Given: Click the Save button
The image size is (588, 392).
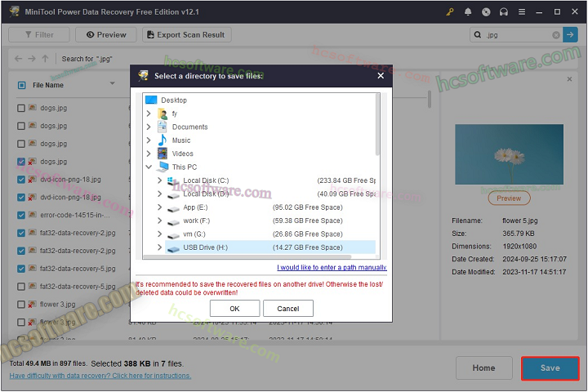Looking at the screenshot, I should pos(550,368).
